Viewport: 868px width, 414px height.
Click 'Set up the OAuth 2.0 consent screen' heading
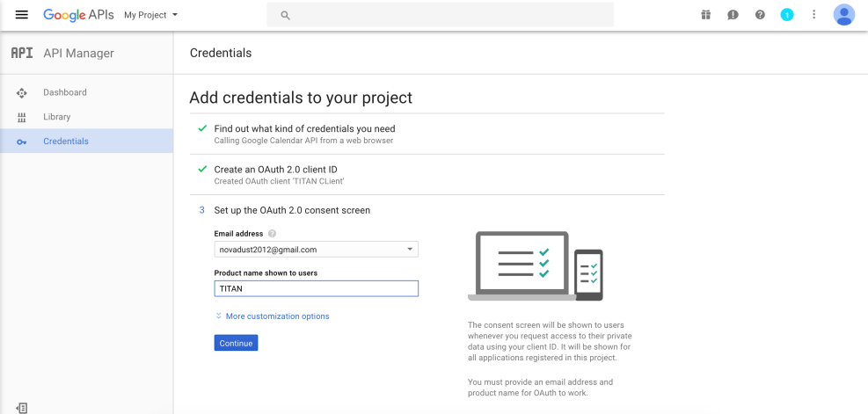pos(292,210)
